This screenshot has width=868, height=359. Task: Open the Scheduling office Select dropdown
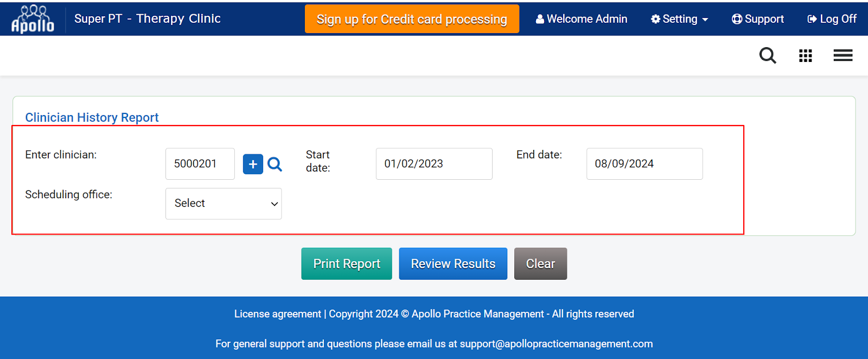coord(224,204)
